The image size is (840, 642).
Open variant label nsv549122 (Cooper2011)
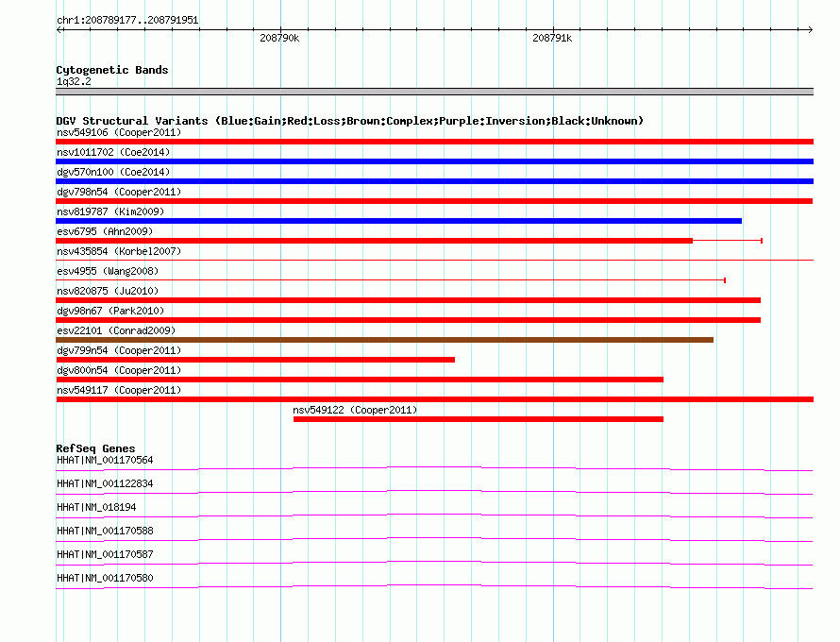coord(355,410)
